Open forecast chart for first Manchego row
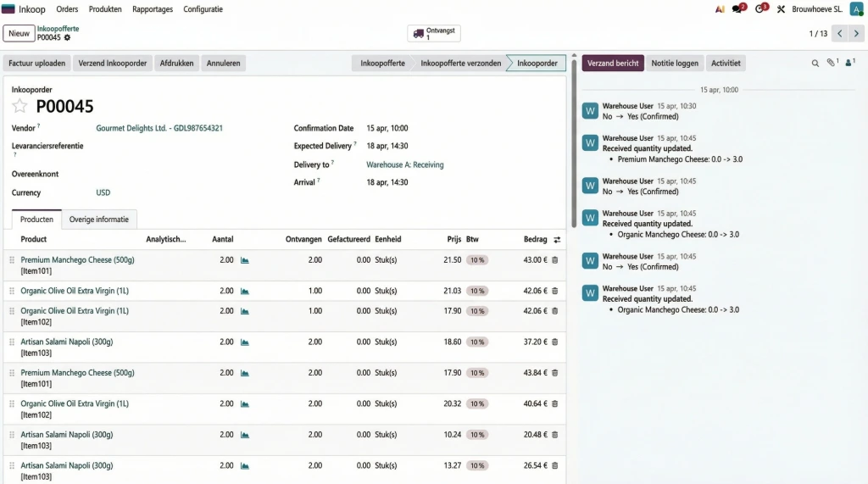This screenshot has height=484, width=868. [245, 260]
